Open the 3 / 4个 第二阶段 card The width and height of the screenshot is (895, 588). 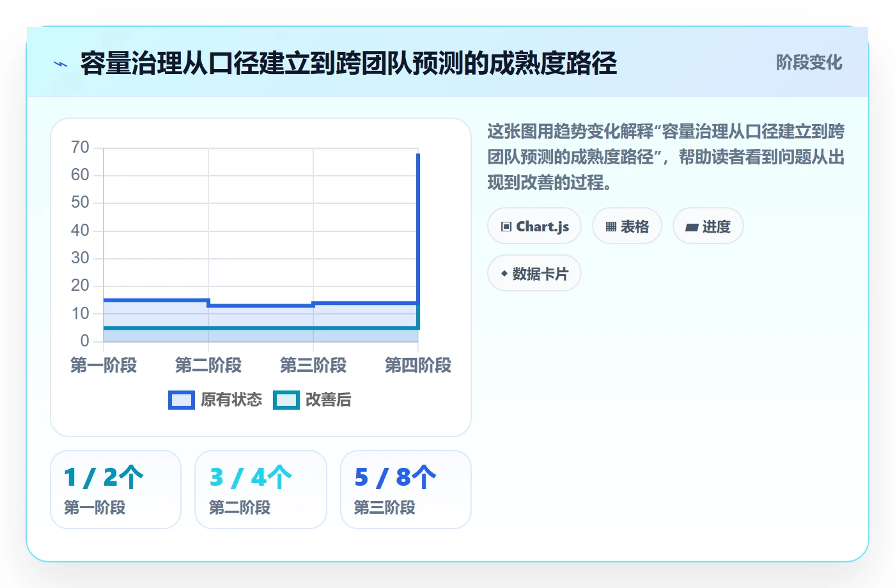pos(261,490)
